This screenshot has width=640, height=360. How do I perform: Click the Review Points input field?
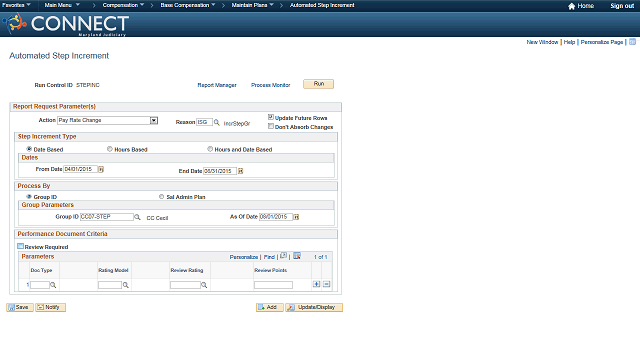click(273, 285)
